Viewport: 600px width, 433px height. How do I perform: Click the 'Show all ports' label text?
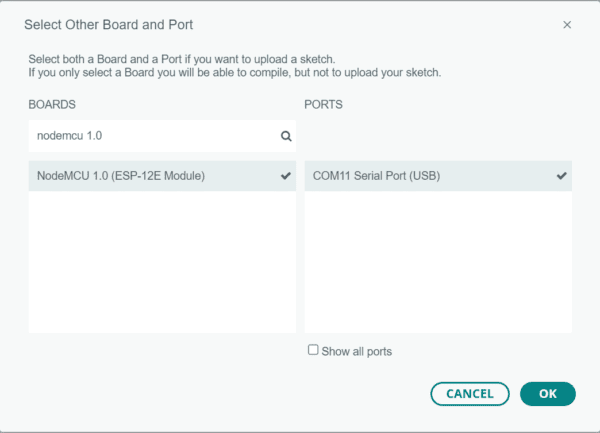coord(357,352)
